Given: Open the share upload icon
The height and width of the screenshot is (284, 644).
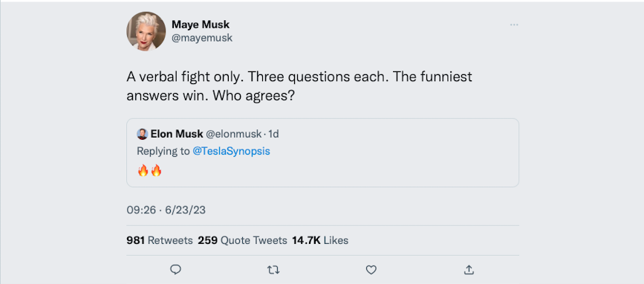Looking at the screenshot, I should pos(469,270).
